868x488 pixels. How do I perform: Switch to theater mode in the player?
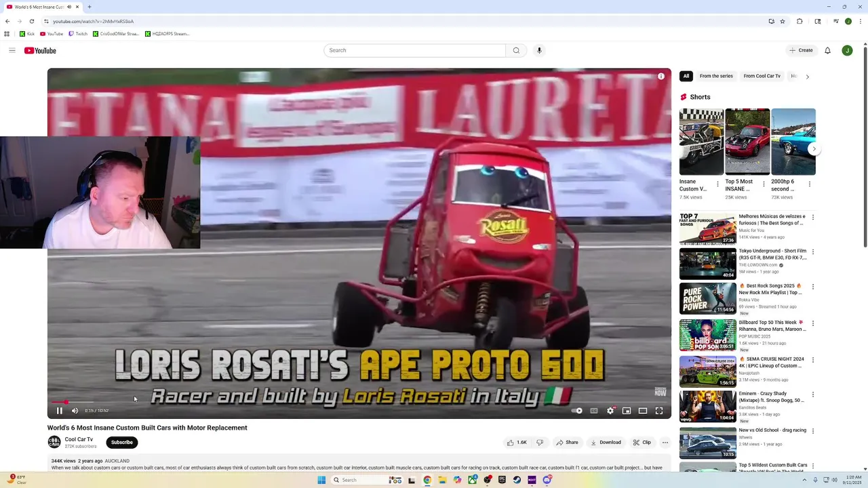click(643, 411)
